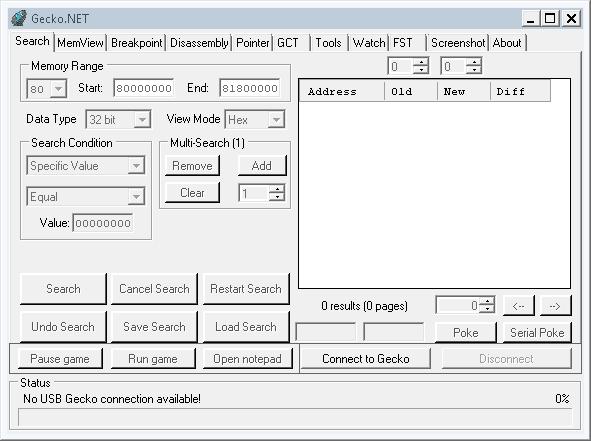Click the poke value field beside Poke
The height and width of the screenshot is (441, 591).
click(393, 332)
